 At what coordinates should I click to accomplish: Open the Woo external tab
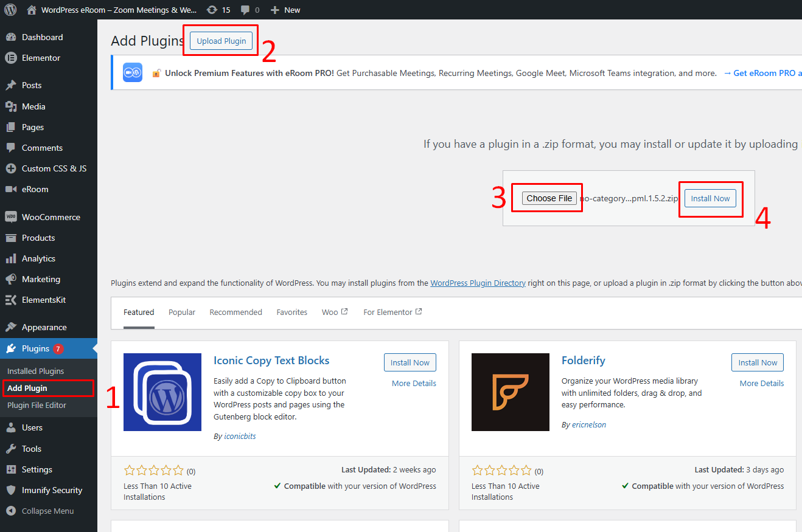(x=335, y=312)
